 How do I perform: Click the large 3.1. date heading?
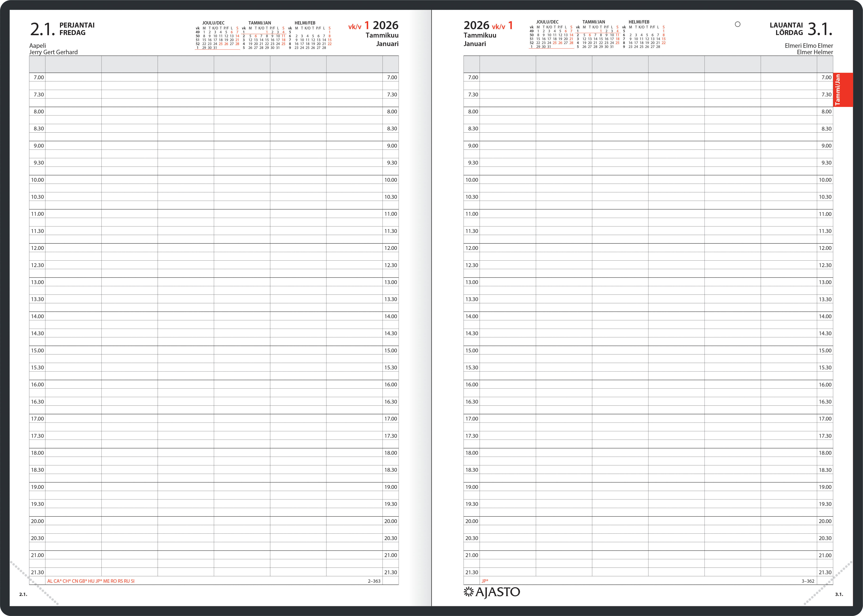pos(820,29)
